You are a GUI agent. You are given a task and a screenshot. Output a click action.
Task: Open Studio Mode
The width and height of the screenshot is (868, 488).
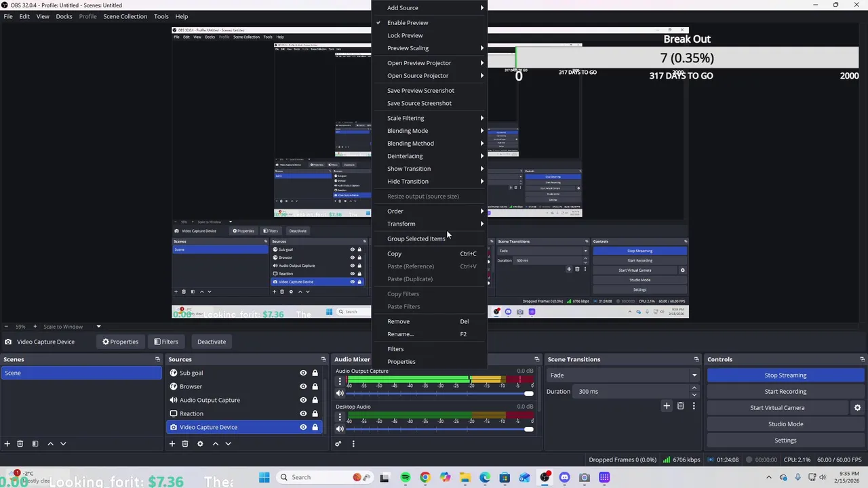[785, 424]
